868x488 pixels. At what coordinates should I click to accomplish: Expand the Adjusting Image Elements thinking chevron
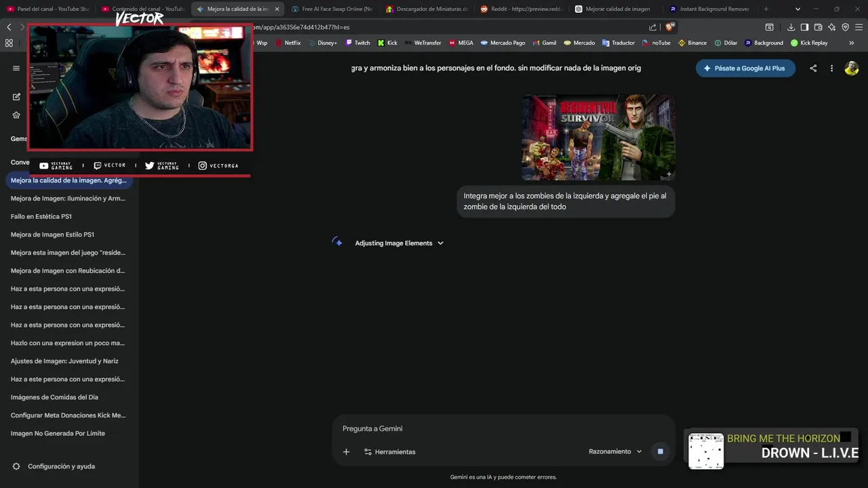point(440,243)
